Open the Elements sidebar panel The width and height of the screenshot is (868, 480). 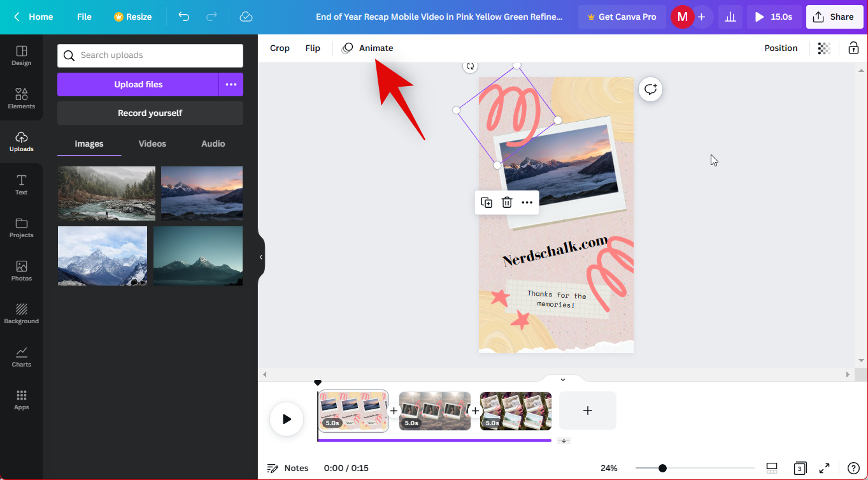21,99
